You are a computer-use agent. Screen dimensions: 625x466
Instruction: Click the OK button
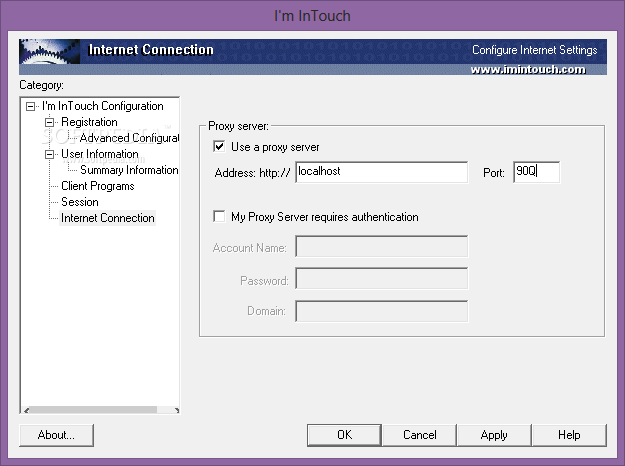tap(344, 435)
